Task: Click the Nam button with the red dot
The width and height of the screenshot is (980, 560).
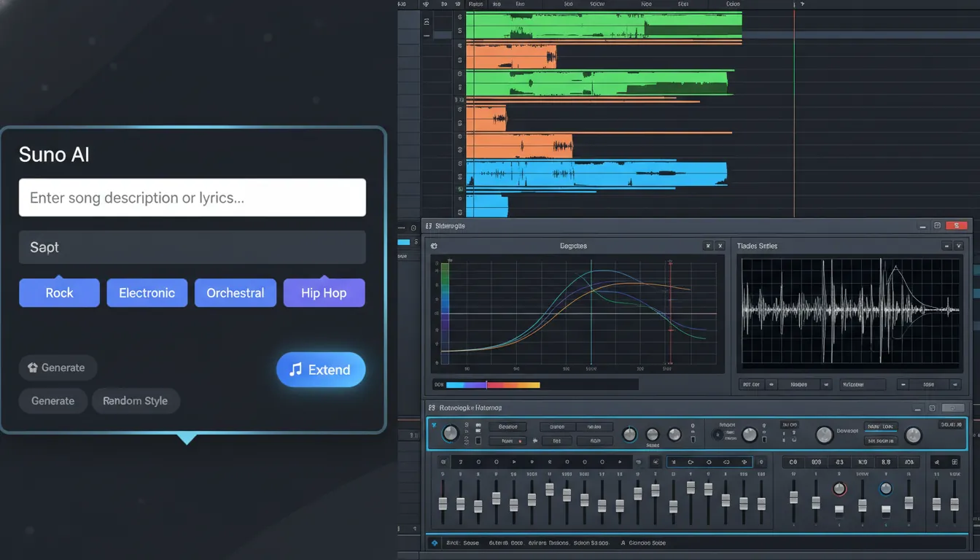Action: (507, 441)
